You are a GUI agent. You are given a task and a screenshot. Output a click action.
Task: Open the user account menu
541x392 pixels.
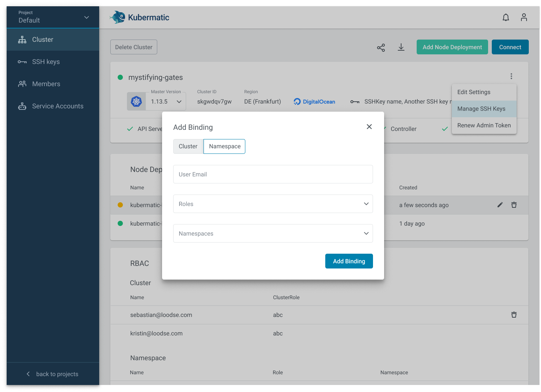pos(524,17)
